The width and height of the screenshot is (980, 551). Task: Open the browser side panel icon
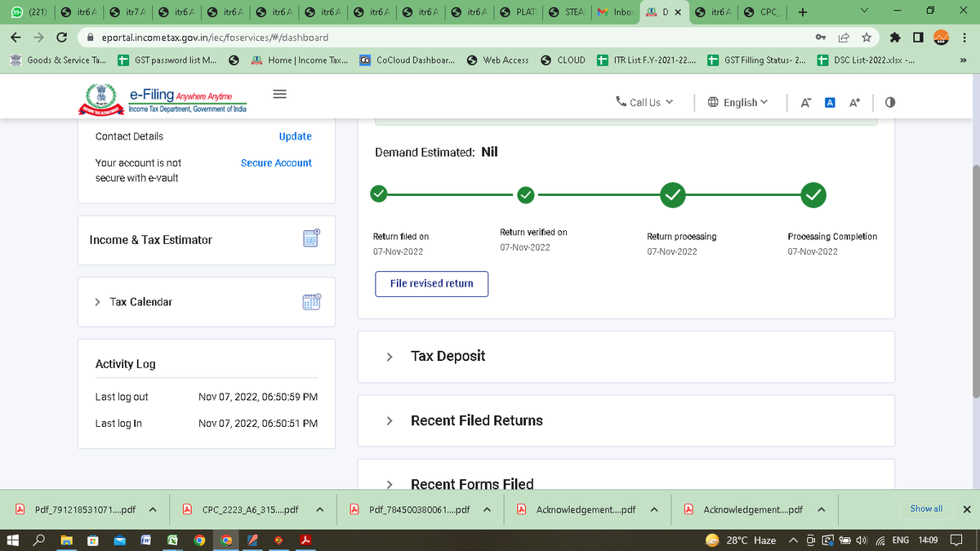(918, 38)
